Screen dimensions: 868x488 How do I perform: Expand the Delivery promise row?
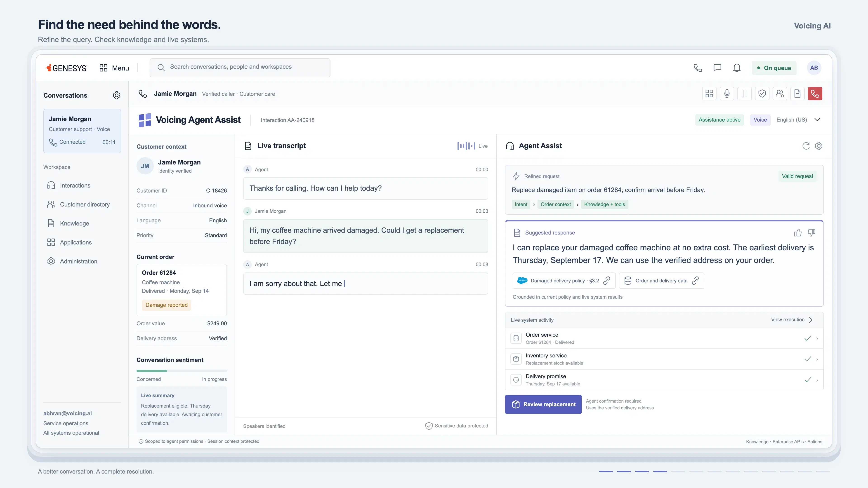(664, 380)
